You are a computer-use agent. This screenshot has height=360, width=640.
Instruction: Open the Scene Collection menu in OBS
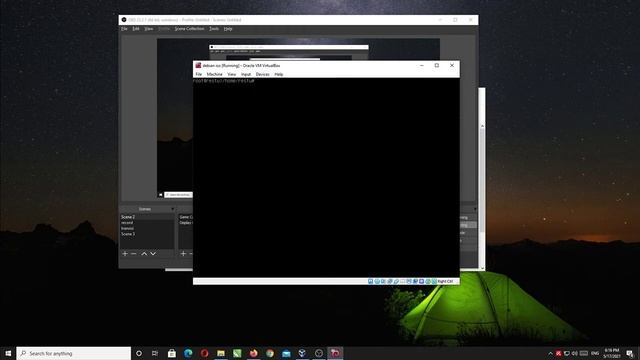click(x=189, y=29)
